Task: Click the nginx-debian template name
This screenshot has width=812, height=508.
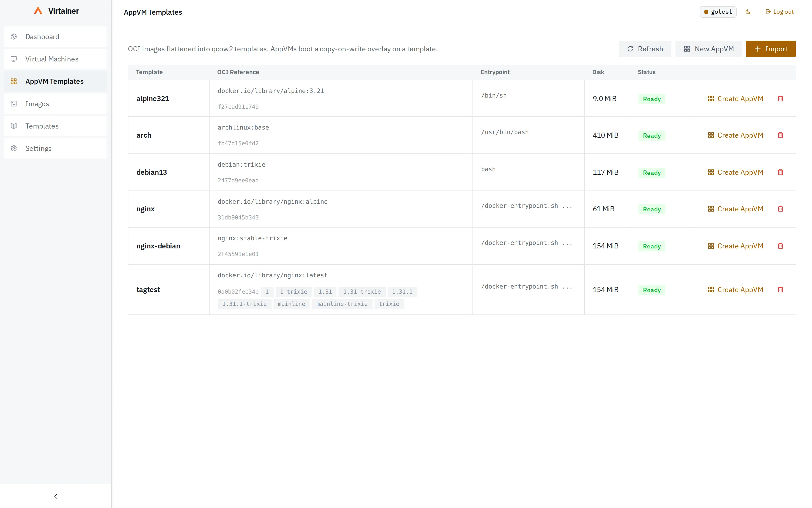Action: click(x=158, y=246)
